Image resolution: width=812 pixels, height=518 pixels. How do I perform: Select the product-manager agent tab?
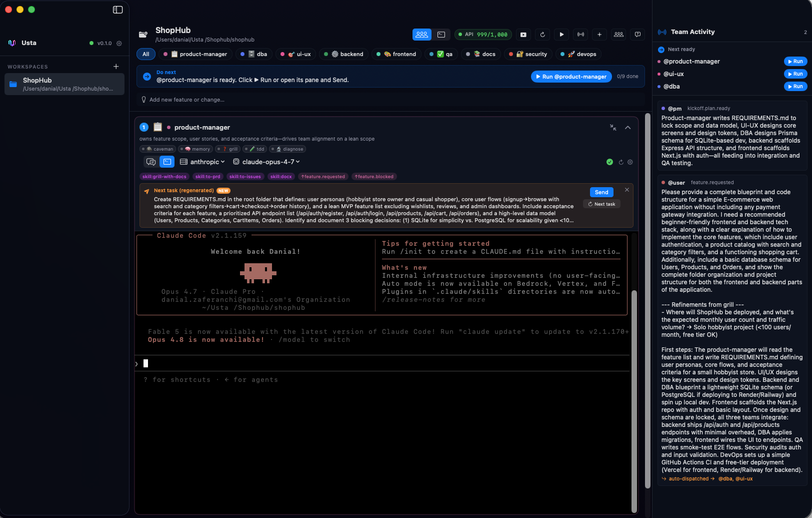pos(195,54)
